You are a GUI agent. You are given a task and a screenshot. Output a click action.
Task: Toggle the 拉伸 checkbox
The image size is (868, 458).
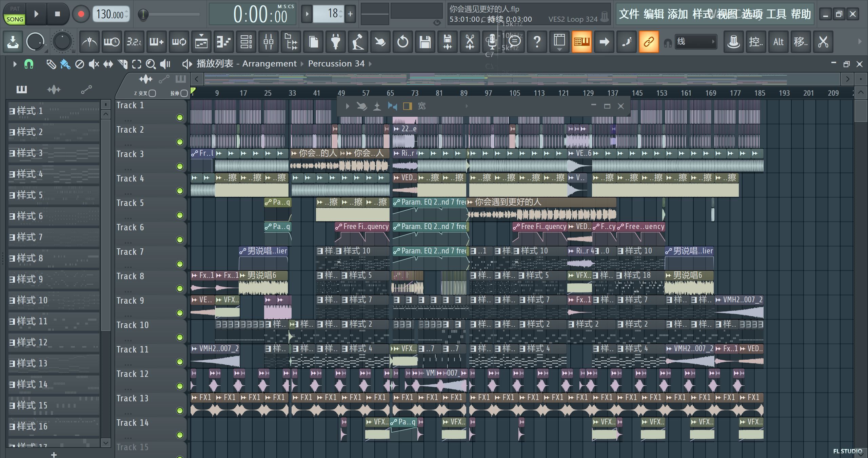coord(184,93)
